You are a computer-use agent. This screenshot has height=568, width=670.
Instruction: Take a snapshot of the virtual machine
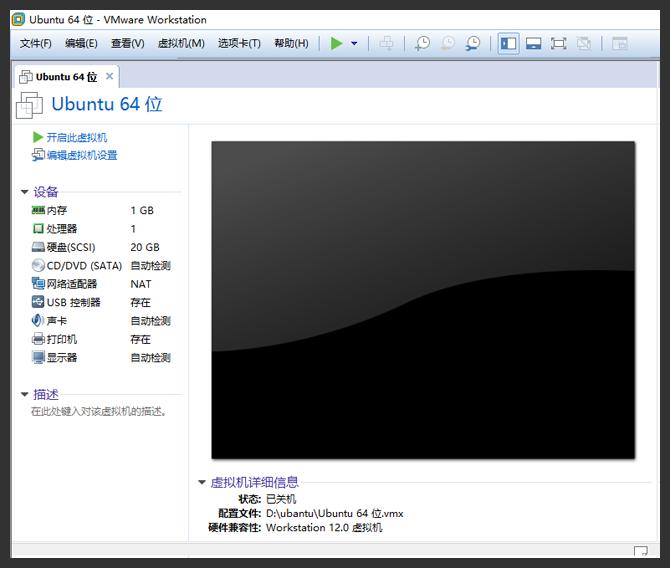[x=423, y=43]
